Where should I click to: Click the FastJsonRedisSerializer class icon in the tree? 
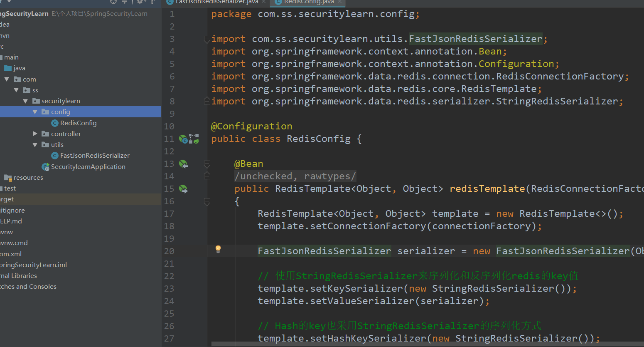tap(54, 156)
